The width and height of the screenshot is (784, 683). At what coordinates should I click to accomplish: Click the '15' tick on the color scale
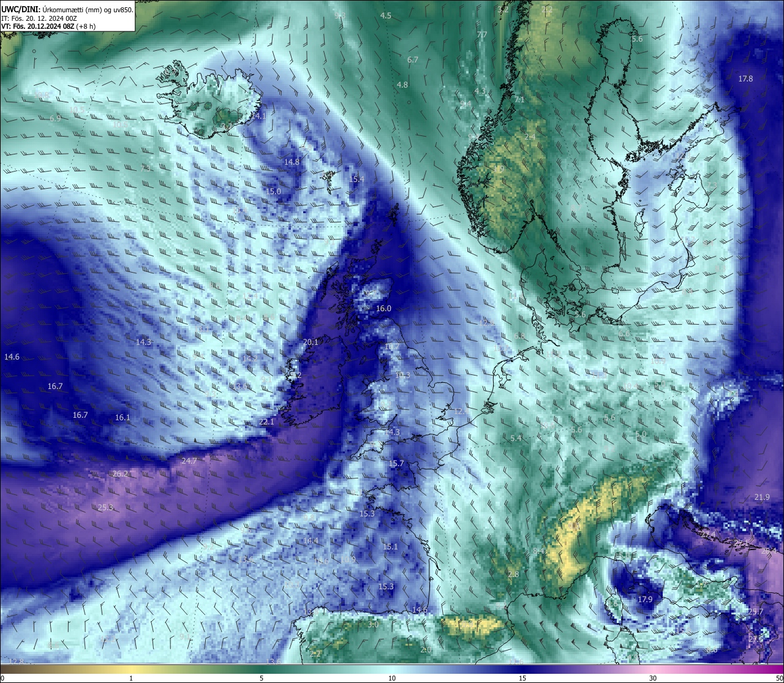click(522, 678)
